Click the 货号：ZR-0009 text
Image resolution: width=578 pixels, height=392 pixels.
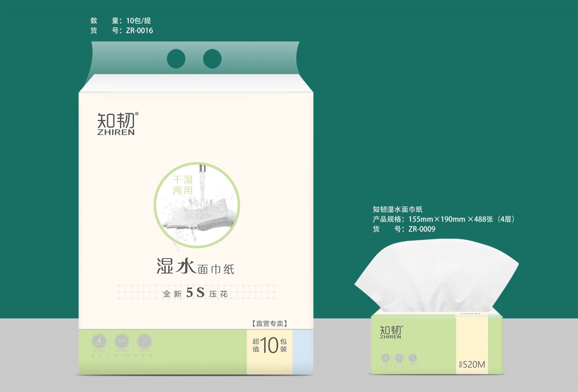pos(404,229)
